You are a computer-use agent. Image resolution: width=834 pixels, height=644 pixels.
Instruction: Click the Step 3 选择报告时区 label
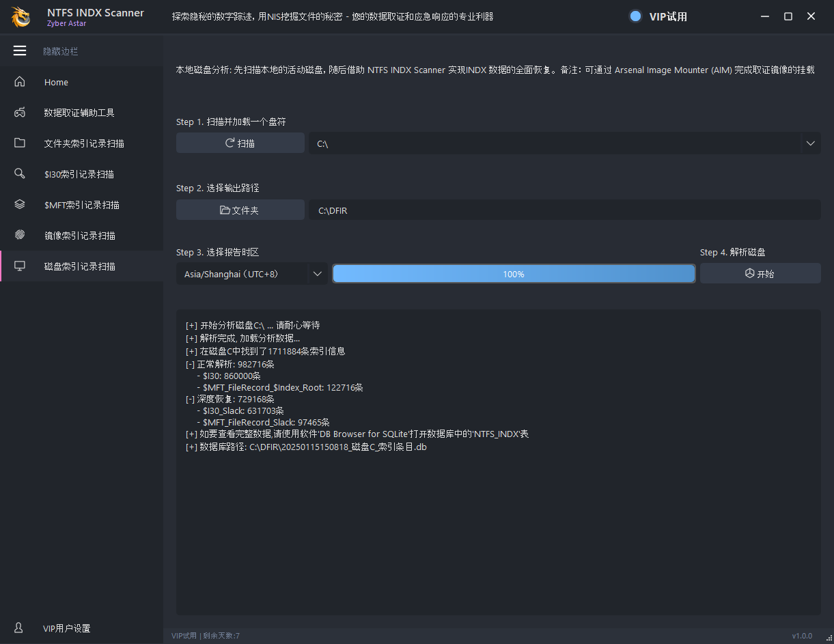(218, 253)
